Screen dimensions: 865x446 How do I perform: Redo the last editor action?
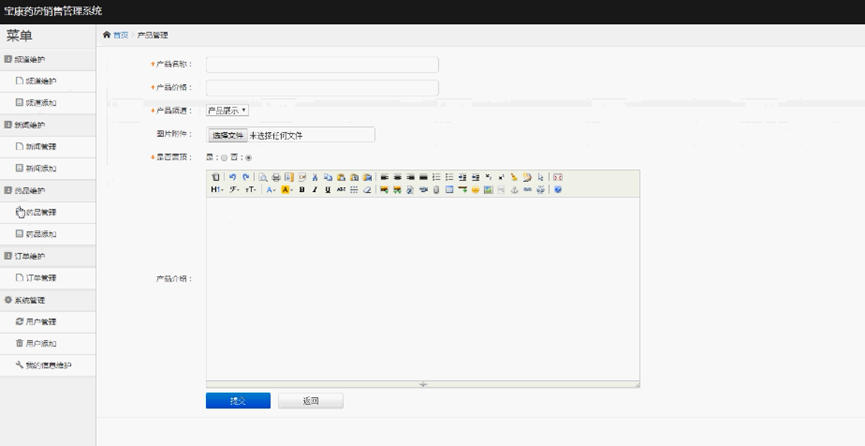point(246,177)
